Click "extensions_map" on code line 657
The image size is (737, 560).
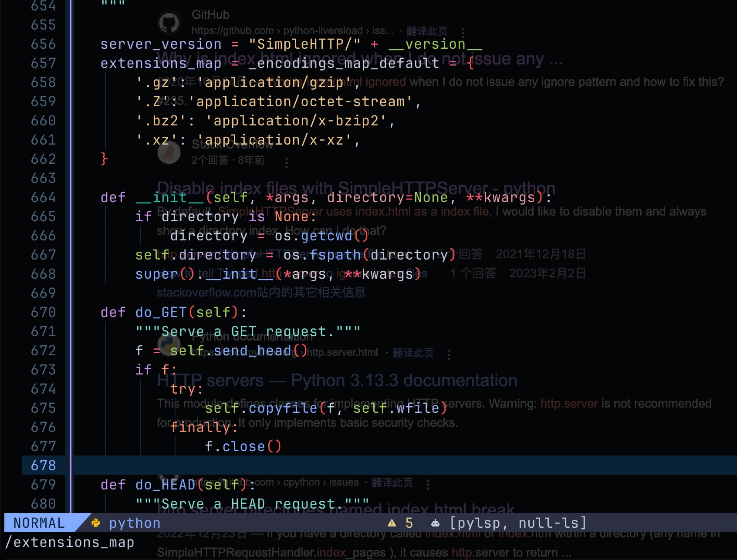(x=161, y=63)
